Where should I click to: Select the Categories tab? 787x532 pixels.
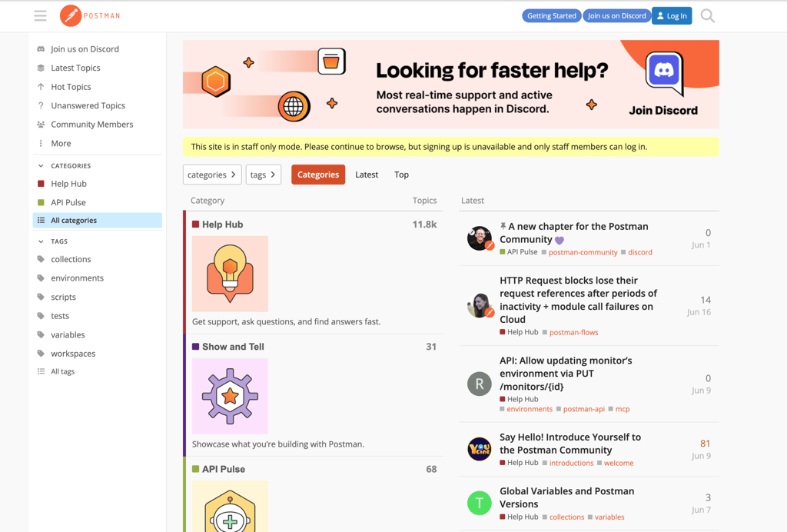coord(318,175)
